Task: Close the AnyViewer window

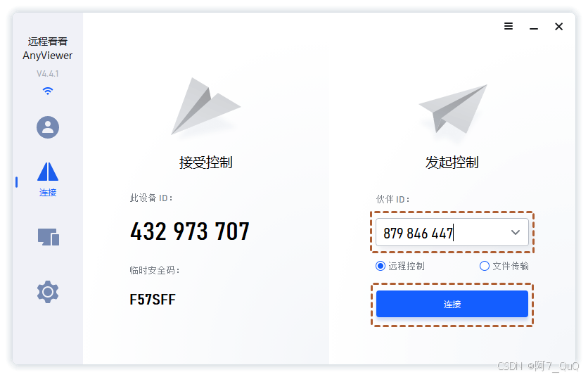Action: click(558, 27)
